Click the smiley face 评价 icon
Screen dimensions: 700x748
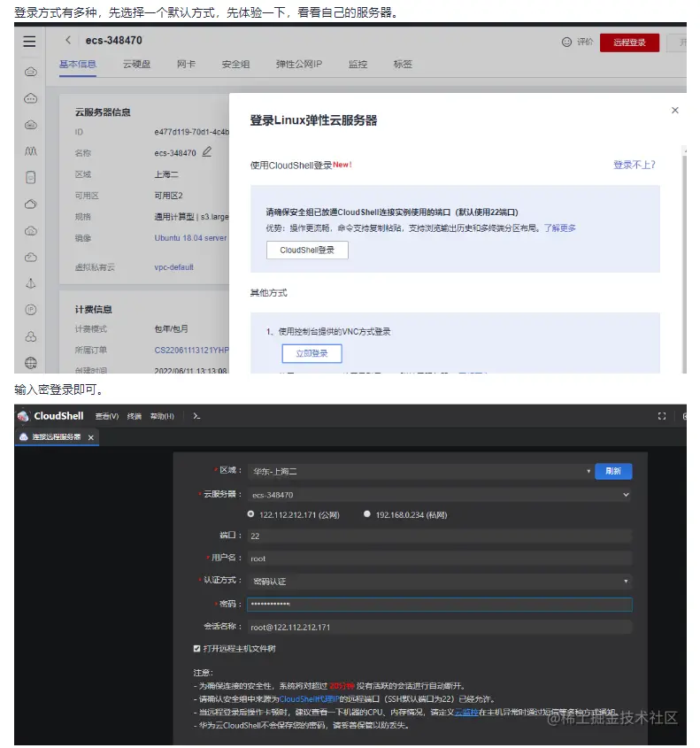566,42
